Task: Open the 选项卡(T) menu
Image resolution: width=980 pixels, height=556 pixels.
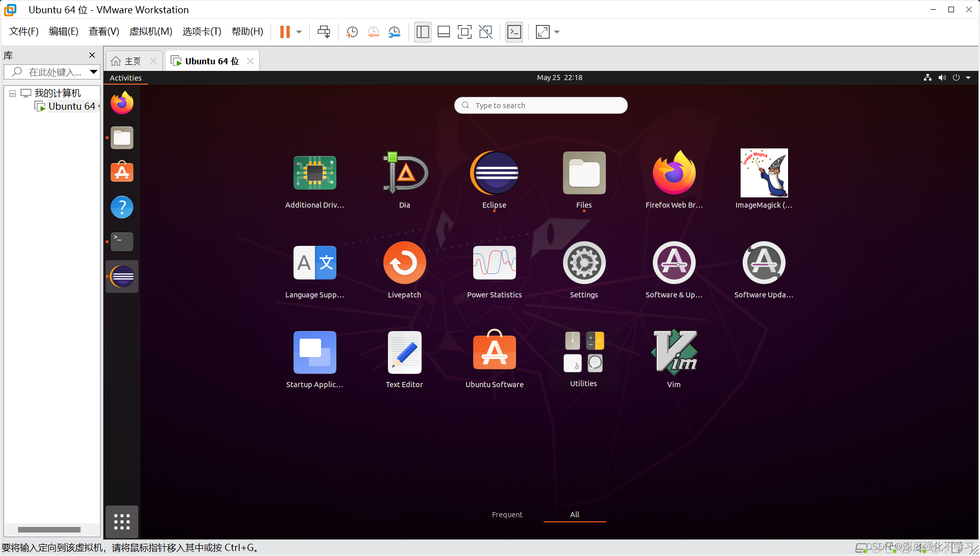Action: point(202,32)
